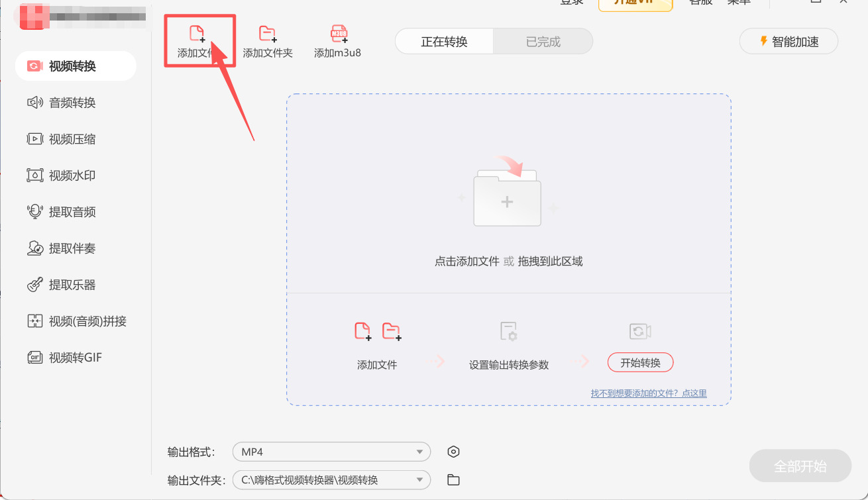Click the 开始转换 button

640,362
